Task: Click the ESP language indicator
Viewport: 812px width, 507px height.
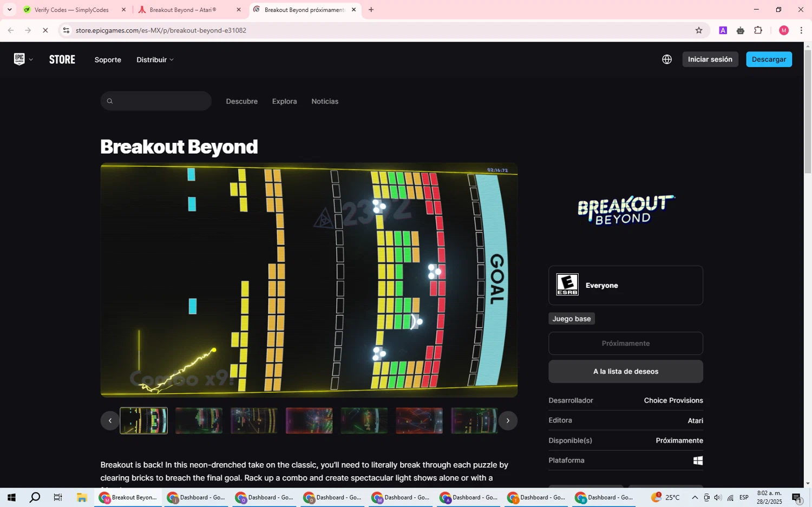Action: [744, 497]
